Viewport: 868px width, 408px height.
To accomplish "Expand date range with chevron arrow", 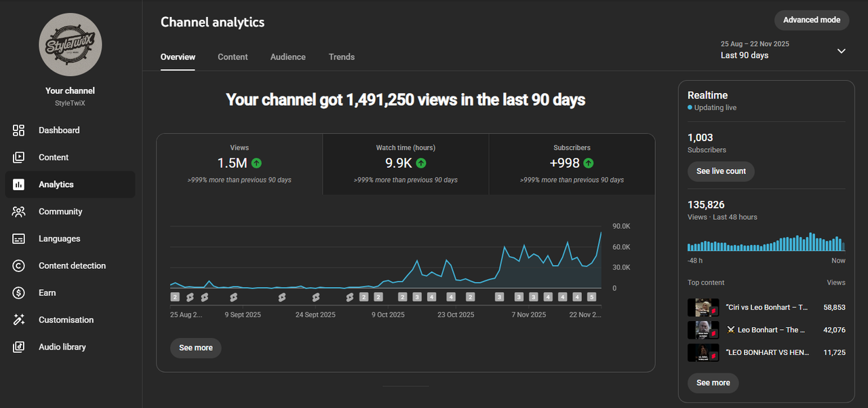I will coord(842,51).
